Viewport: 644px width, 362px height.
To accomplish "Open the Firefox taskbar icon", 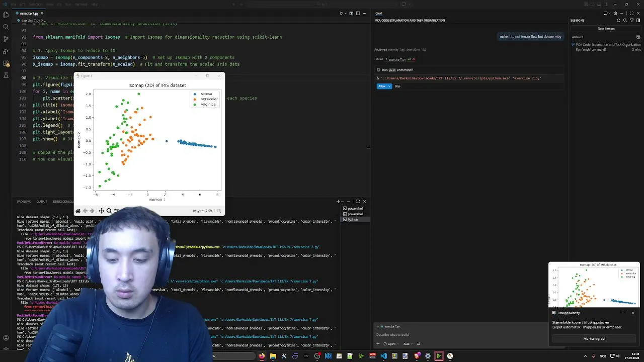I will pos(262,356).
